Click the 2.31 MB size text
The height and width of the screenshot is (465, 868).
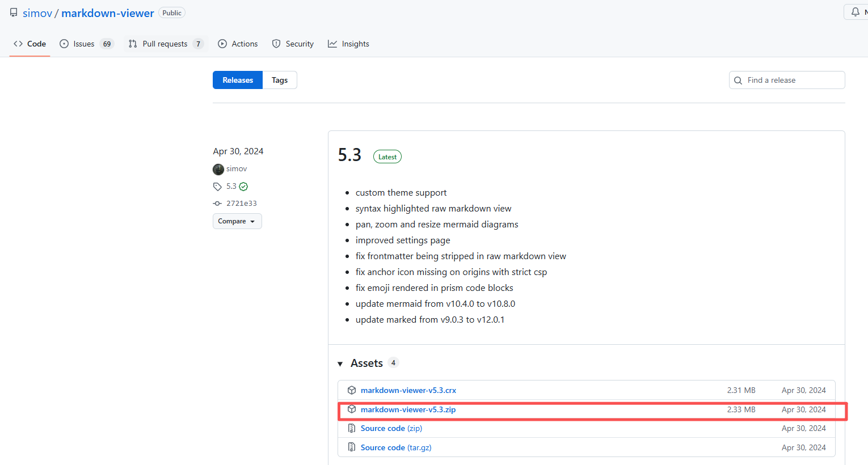click(741, 390)
